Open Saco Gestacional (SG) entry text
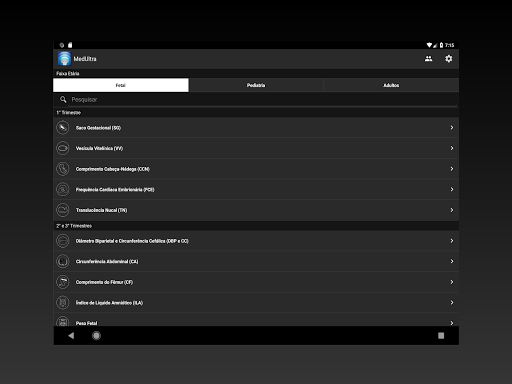Screen dimensions: 512x384 98,128
